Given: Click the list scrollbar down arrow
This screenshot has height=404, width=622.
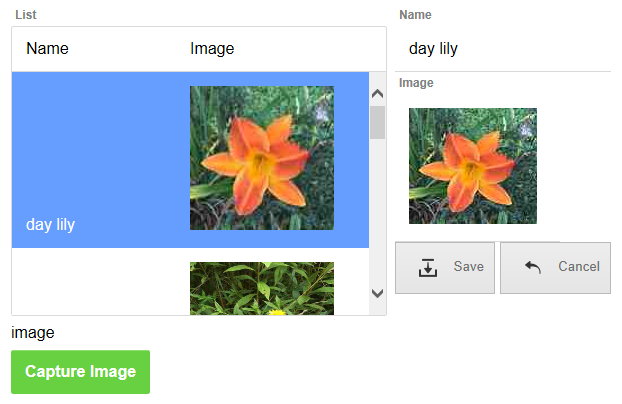Looking at the screenshot, I should 377,293.
